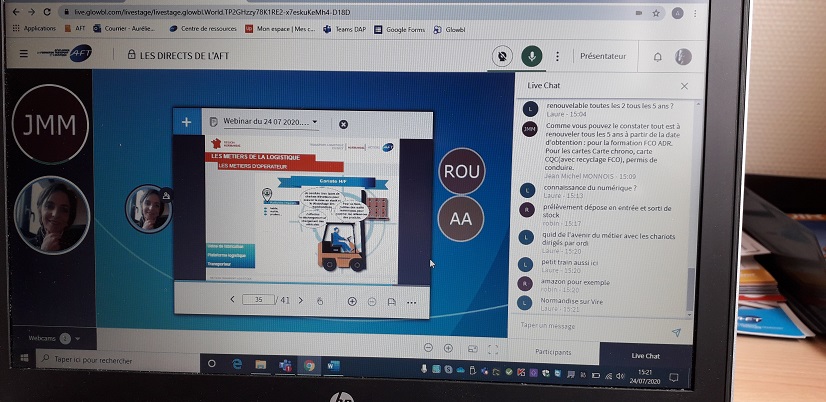The width and height of the screenshot is (826, 402).
Task: Click the slide number field showing 35
Action: [x=258, y=299]
